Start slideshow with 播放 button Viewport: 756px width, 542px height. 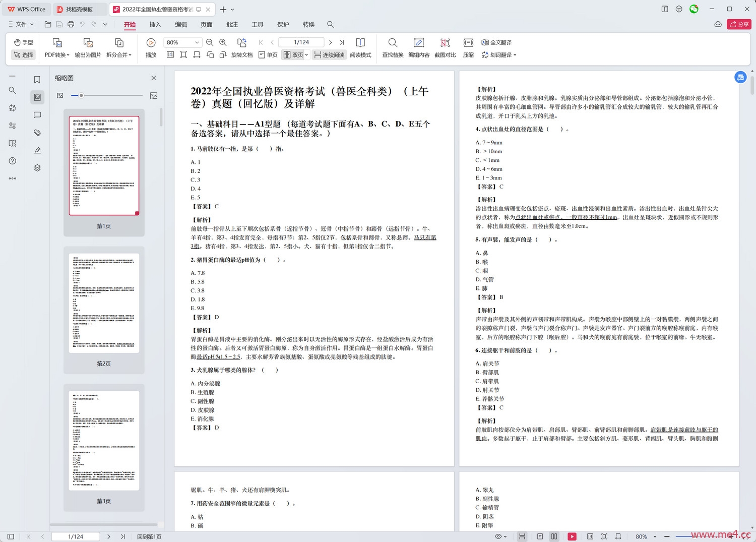151,48
